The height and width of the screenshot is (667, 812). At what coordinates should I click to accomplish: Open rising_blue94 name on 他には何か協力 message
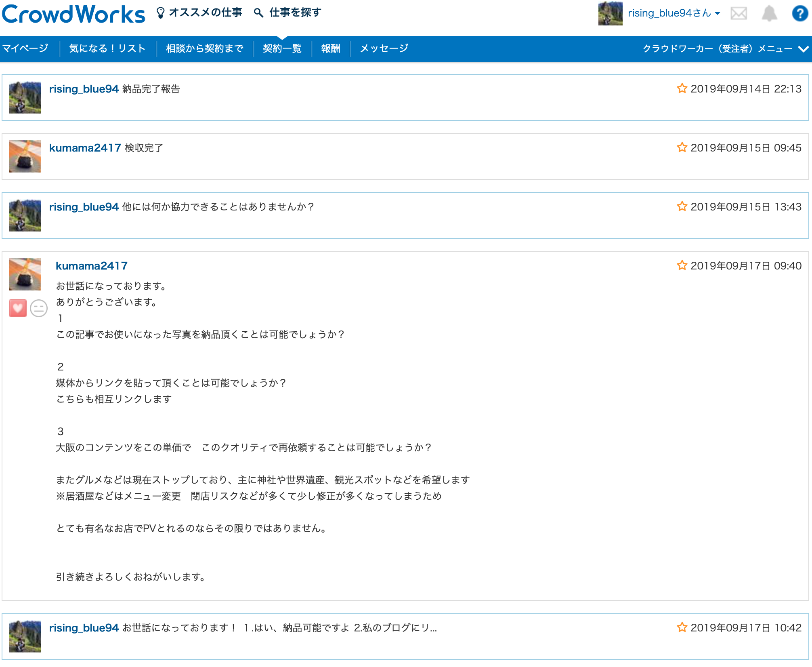pyautogui.click(x=84, y=207)
